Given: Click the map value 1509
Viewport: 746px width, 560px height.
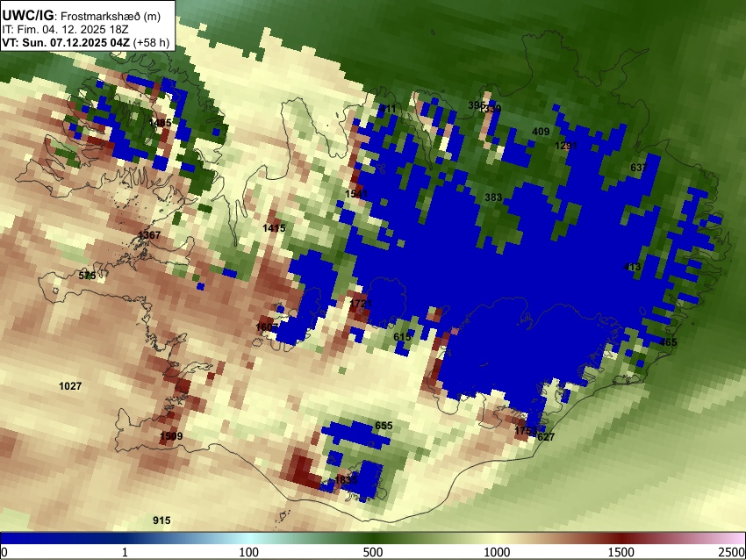Looking at the screenshot, I should 171,436.
